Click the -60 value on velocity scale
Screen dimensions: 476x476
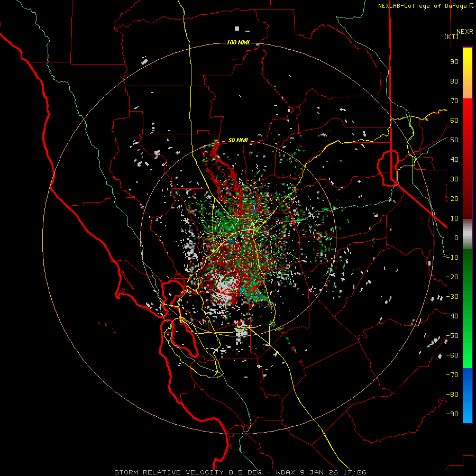452,355
